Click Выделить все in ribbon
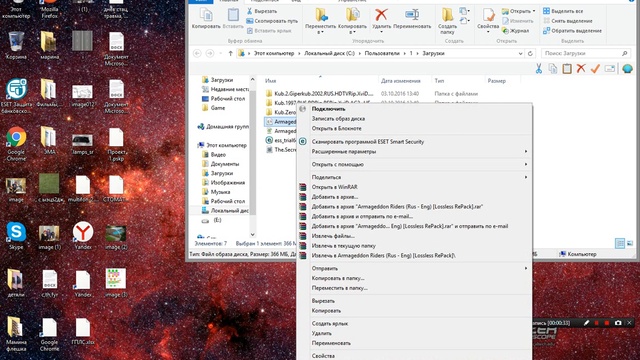Image resolution: width=640 pixels, height=360 pixels. 563,11
